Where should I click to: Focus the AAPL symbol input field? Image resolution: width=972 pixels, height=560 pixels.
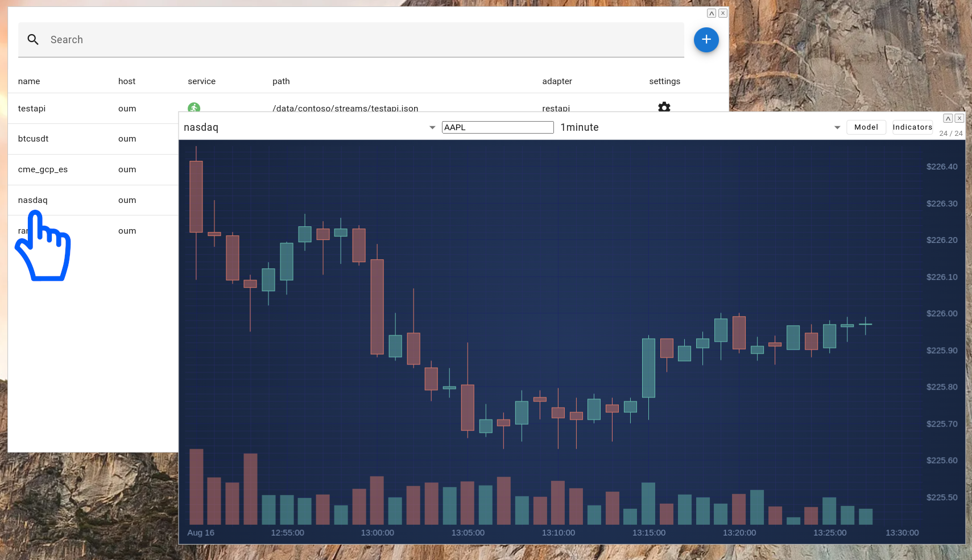[497, 127]
